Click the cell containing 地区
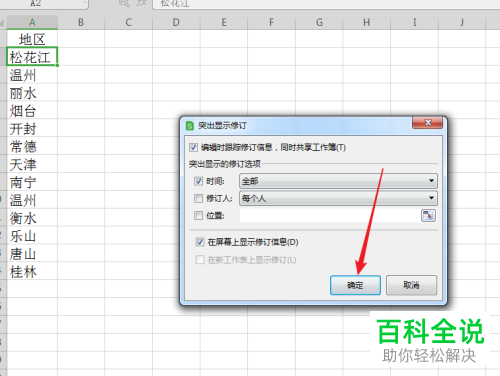Image resolution: width=500 pixels, height=376 pixels. point(32,39)
